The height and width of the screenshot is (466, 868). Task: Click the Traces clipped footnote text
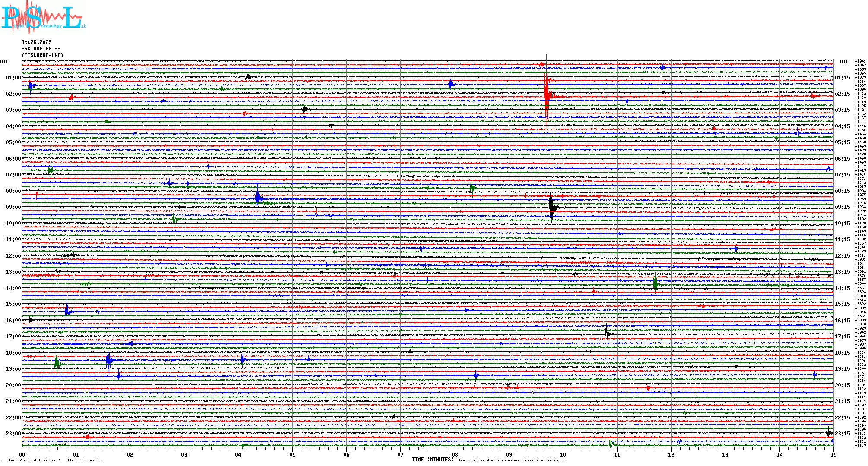512,460
